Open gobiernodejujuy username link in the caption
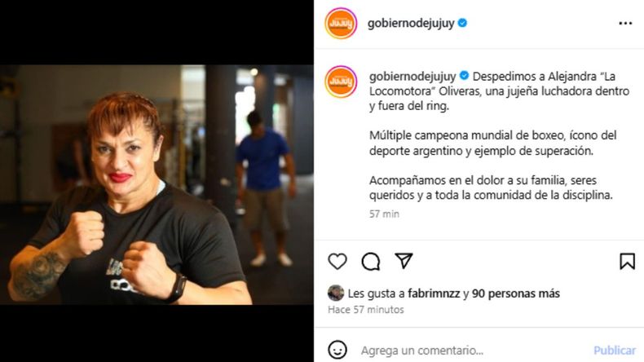The height and width of the screenshot is (362, 644). (412, 77)
